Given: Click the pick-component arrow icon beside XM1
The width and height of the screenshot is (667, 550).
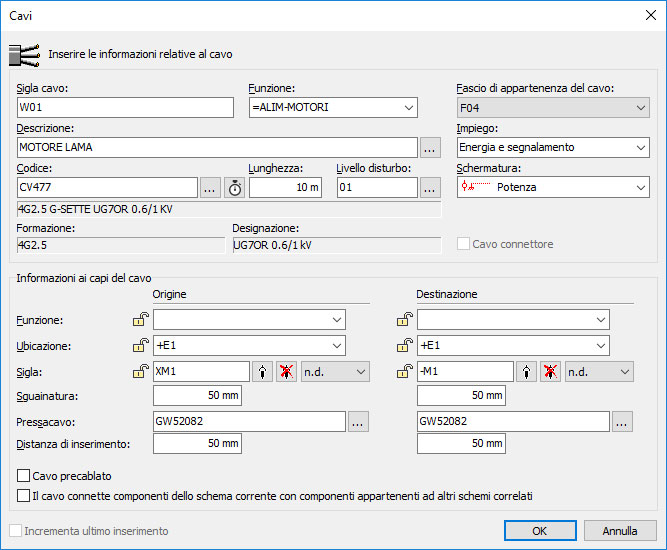Looking at the screenshot, I should pos(262,372).
